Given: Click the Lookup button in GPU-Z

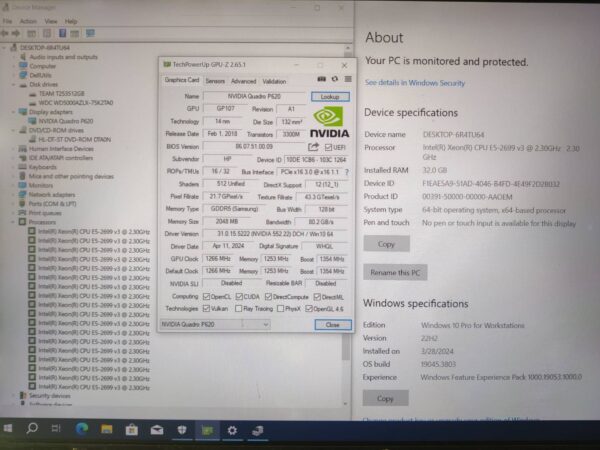Looking at the screenshot, I should (x=330, y=96).
